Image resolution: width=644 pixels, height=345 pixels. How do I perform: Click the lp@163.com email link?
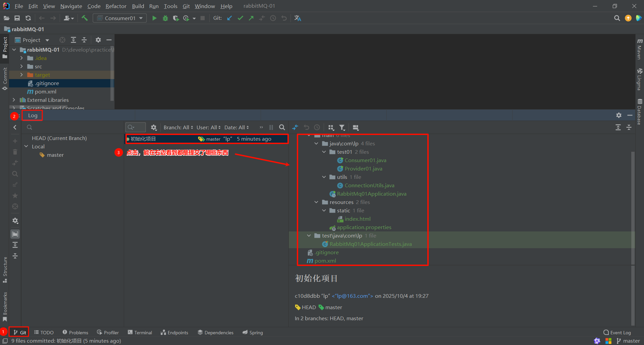click(x=352, y=296)
